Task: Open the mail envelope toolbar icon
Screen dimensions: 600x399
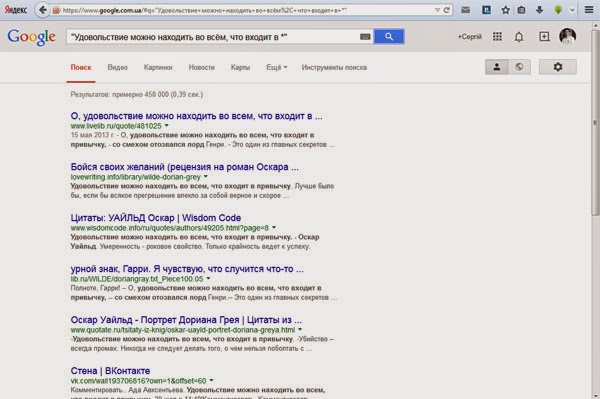Action: click(465, 10)
